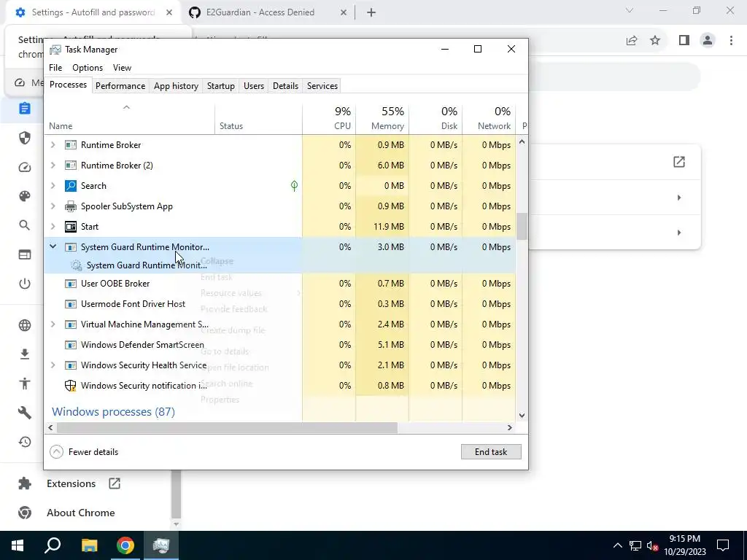Expand Virtual Machine Management Service row
Screen dimensions: 747x560
(x=53, y=324)
